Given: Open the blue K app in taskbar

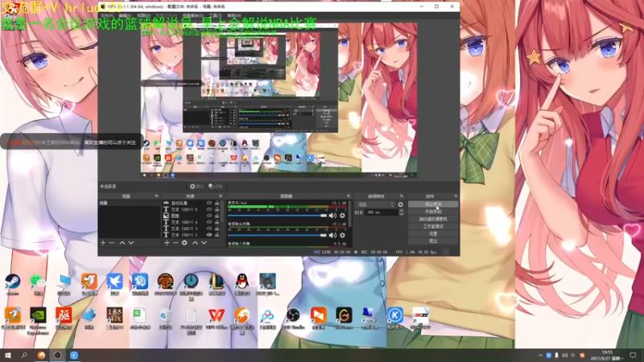Looking at the screenshot, I should (x=74, y=356).
